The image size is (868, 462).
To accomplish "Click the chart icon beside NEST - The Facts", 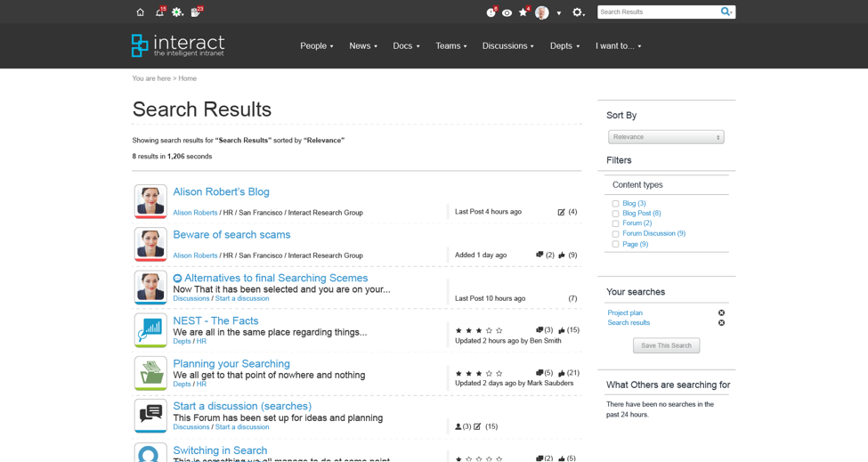I will click(x=150, y=330).
